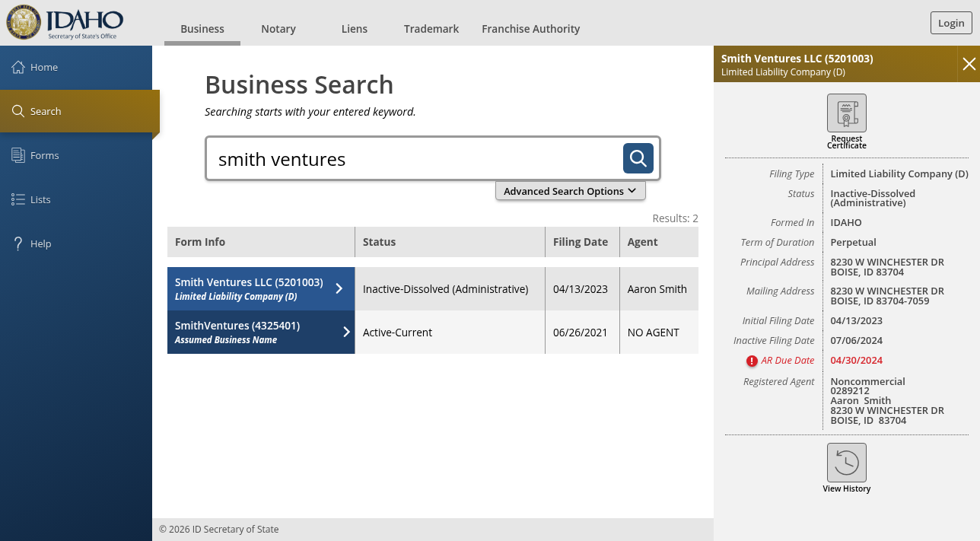Click the Business Search heading
980x541 pixels.
(x=299, y=84)
